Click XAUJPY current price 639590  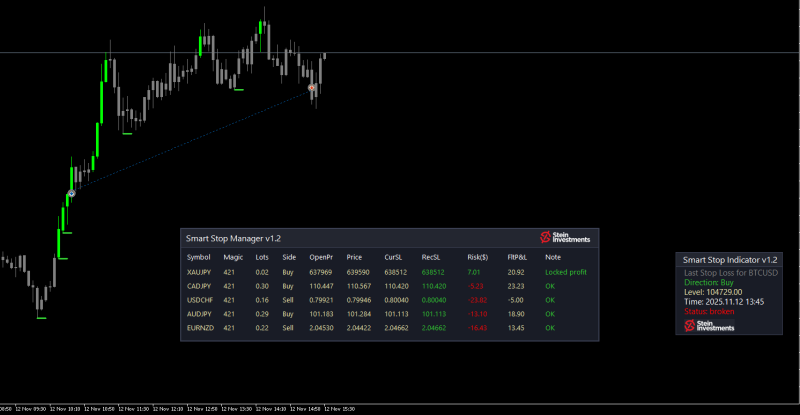[358, 272]
